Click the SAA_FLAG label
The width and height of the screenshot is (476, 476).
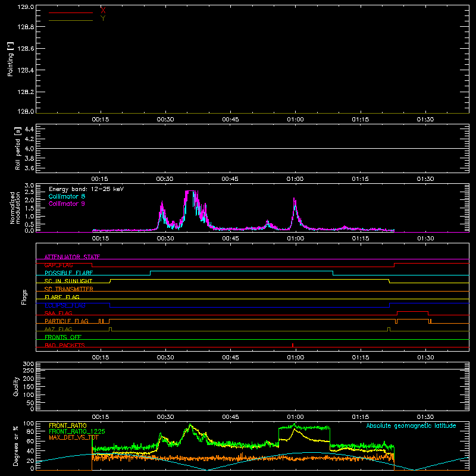(58, 313)
